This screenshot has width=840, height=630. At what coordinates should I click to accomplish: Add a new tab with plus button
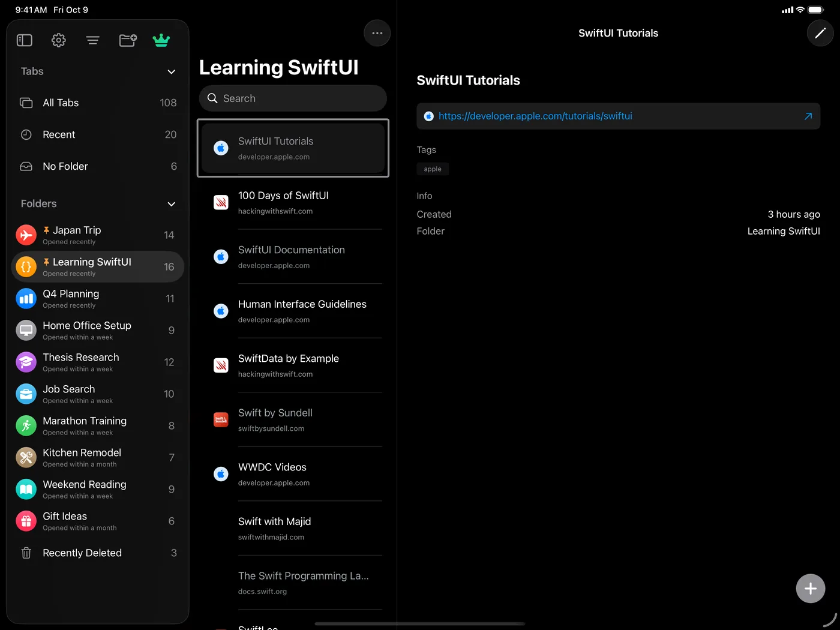tap(811, 589)
